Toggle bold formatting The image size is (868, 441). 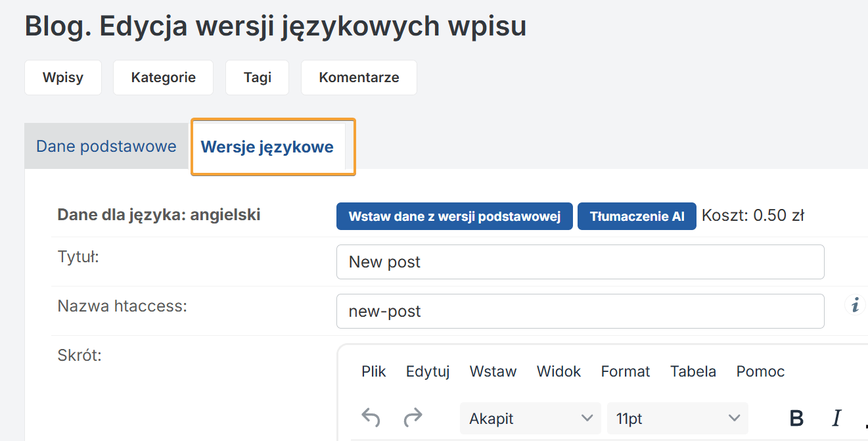pyautogui.click(x=796, y=418)
